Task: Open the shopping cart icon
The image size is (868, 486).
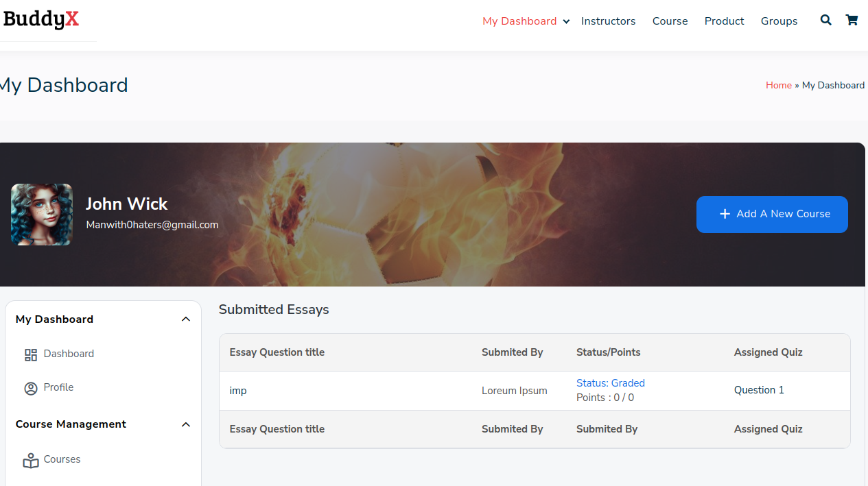Action: click(x=852, y=21)
